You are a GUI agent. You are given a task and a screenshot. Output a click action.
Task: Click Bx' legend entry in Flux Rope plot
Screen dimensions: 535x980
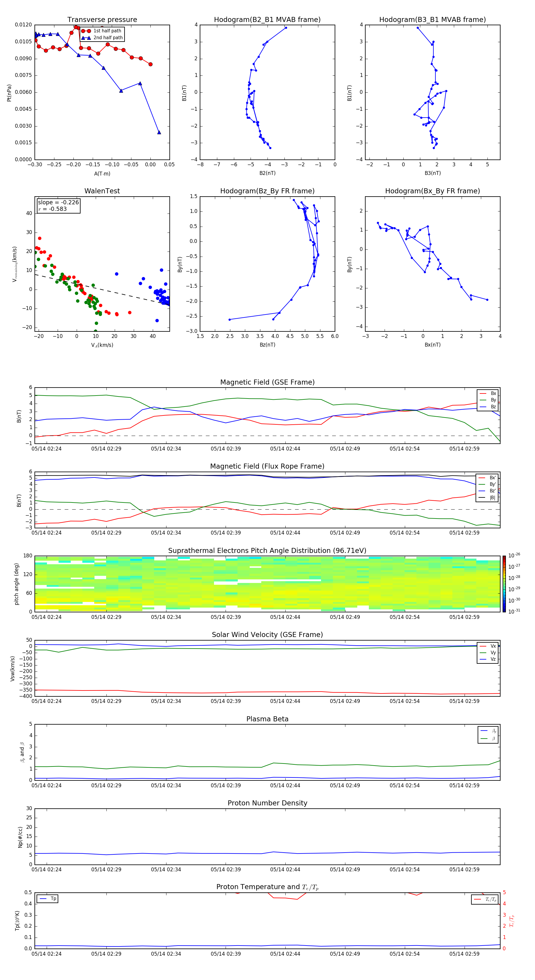tap(487, 478)
